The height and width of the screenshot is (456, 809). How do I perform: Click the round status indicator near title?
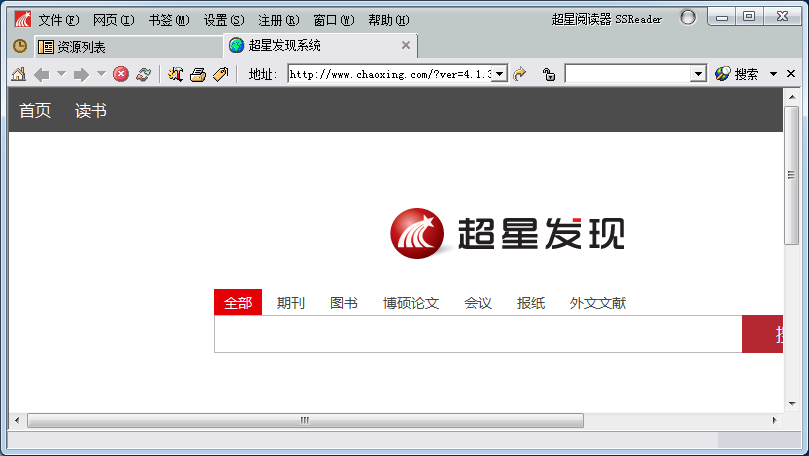pyautogui.click(x=688, y=18)
